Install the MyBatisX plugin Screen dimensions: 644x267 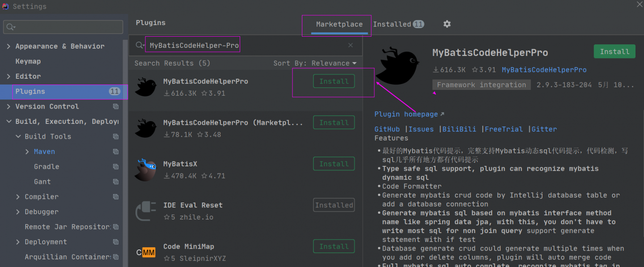pos(334,164)
